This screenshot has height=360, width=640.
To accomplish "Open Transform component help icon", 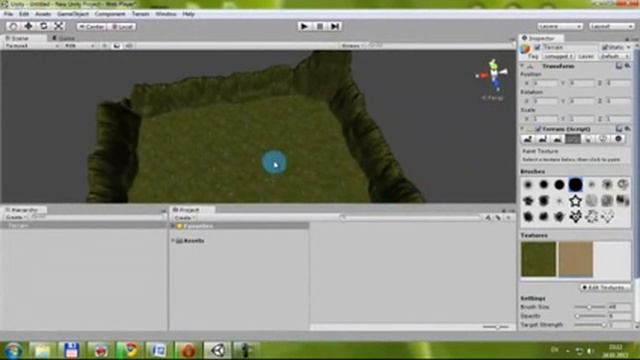I will [619, 66].
